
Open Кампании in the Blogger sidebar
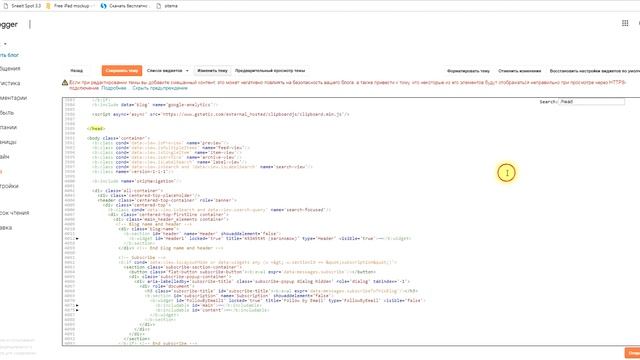pyautogui.click(x=9, y=127)
